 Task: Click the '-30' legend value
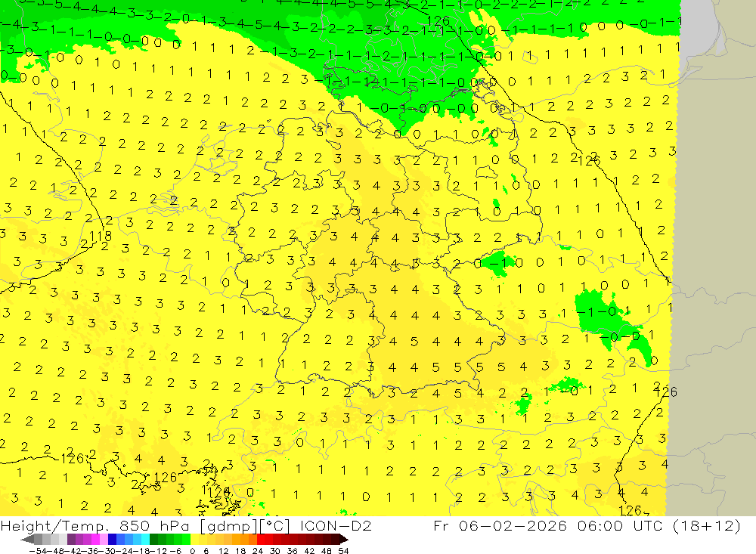(108, 551)
